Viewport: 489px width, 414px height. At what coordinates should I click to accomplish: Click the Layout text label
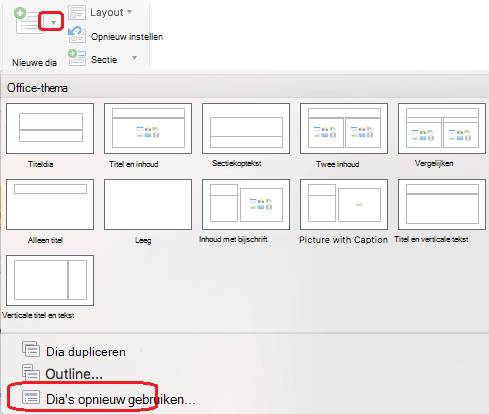click(x=107, y=12)
